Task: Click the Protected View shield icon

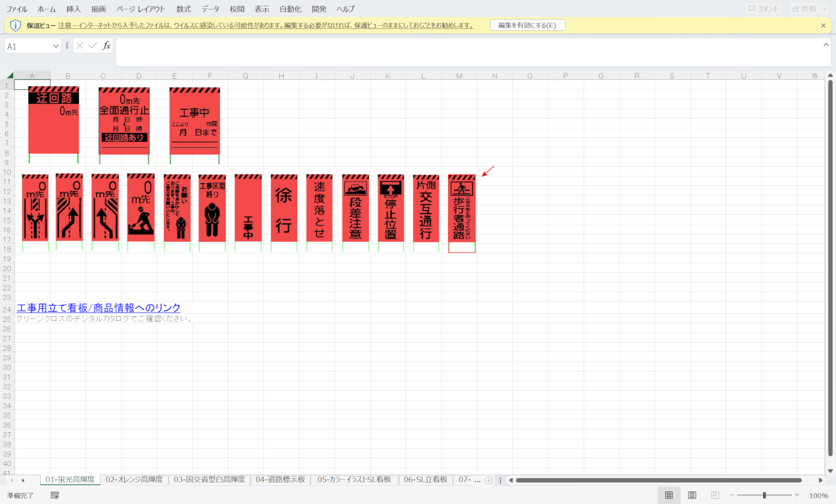Action: (x=16, y=25)
